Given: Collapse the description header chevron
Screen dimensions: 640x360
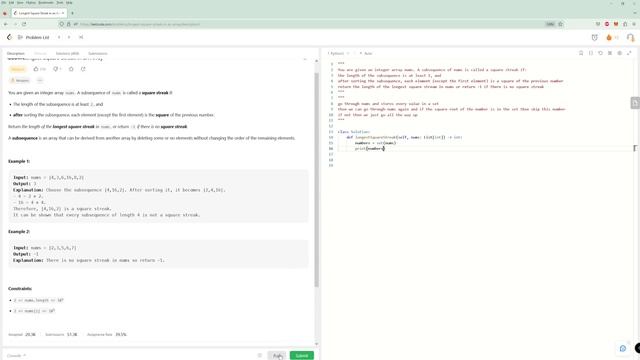Looking at the screenshot, I should 305,59.
